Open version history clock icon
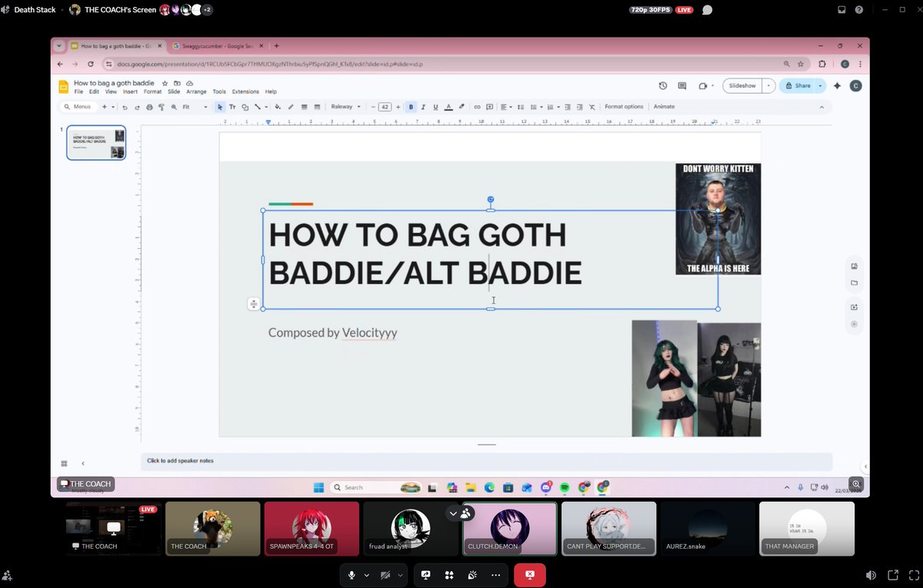 (x=663, y=85)
